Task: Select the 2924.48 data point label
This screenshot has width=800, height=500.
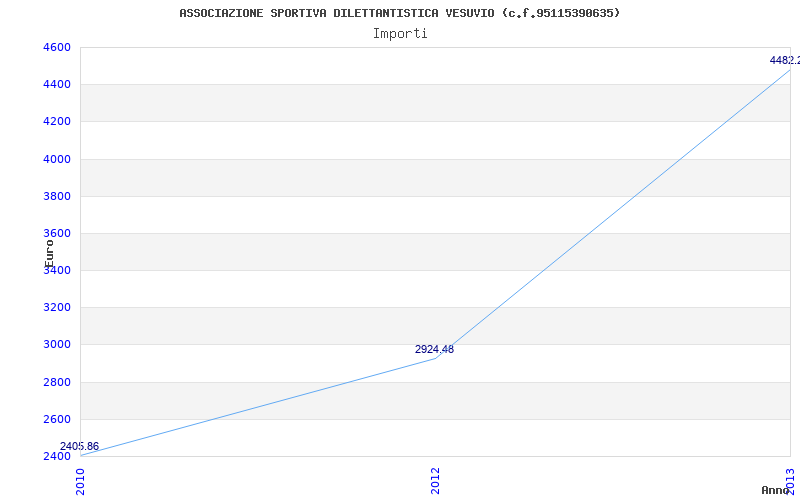Action: pyautogui.click(x=434, y=349)
